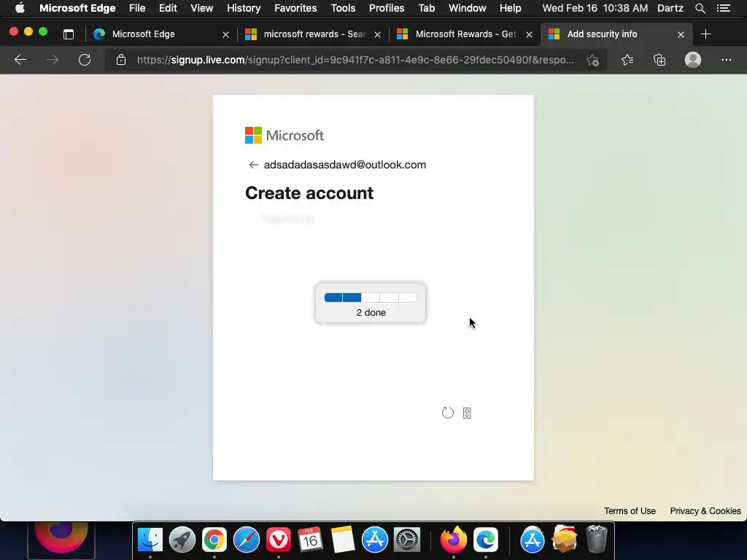Image resolution: width=747 pixels, height=560 pixels.
Task: Open Launchpad from the Dock
Action: (182, 540)
